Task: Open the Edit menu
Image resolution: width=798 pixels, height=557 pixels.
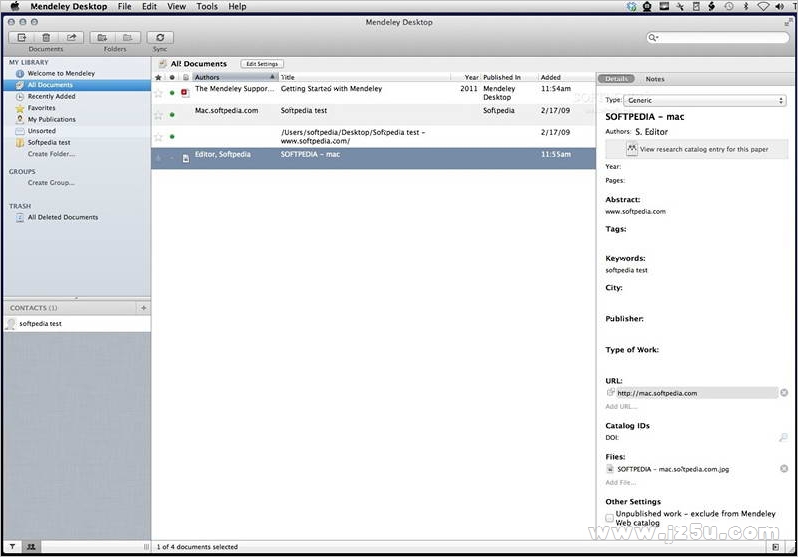Action: pyautogui.click(x=149, y=7)
